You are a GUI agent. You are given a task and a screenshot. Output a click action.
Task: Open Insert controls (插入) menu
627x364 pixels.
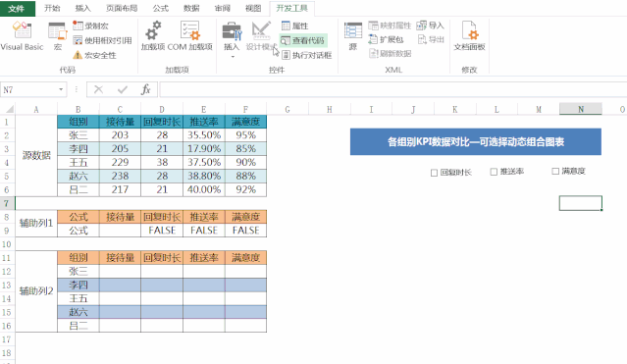pos(232,40)
